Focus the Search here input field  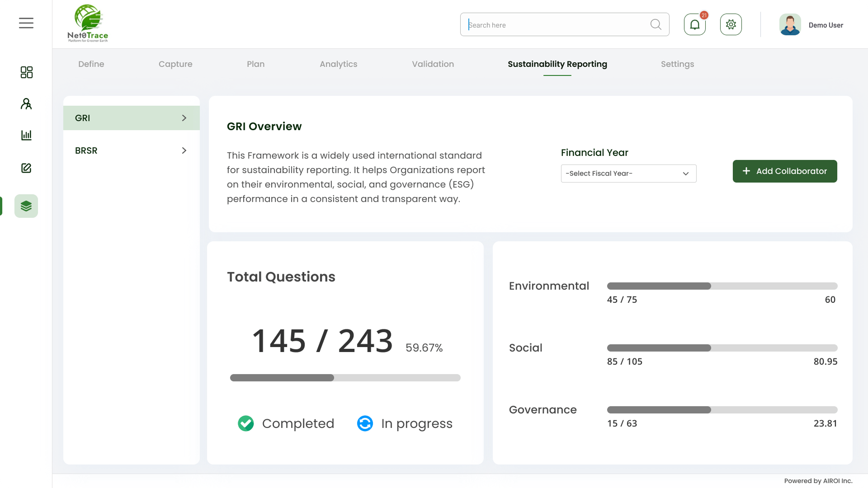[x=565, y=24]
